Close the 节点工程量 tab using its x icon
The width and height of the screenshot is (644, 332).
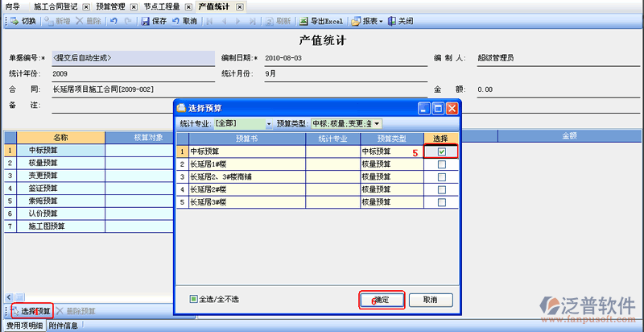tap(189, 6)
